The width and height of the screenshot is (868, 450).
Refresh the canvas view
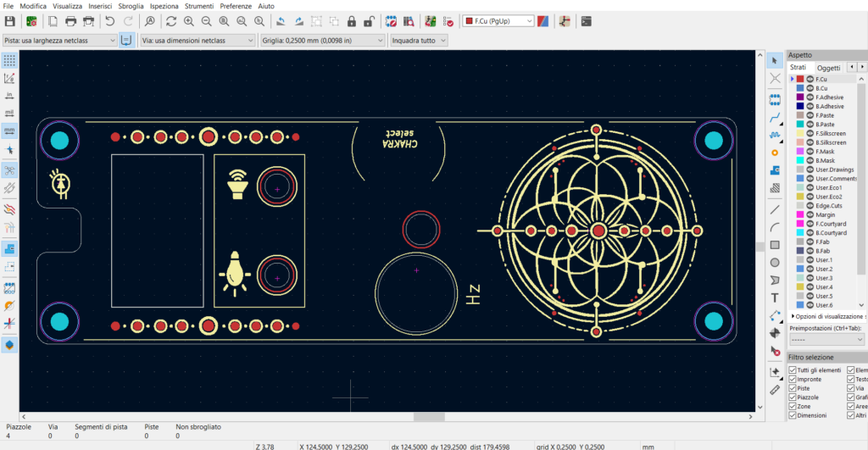pos(171,21)
